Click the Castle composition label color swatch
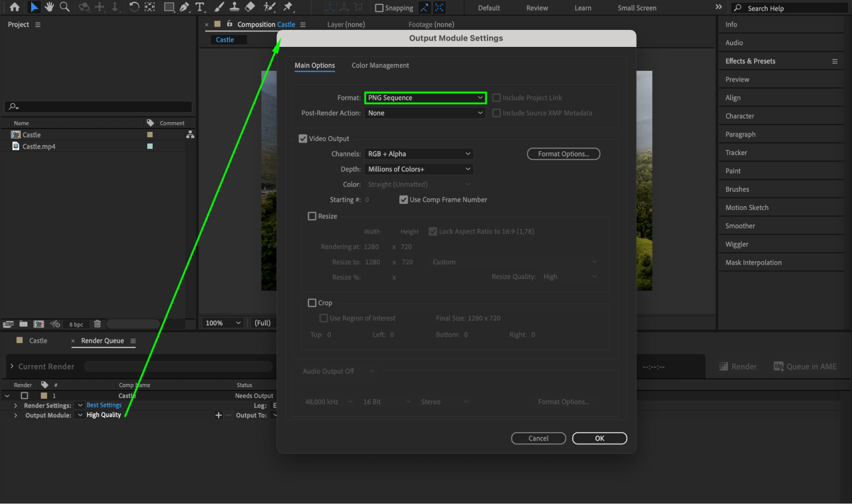Image resolution: width=852 pixels, height=504 pixels. click(150, 135)
